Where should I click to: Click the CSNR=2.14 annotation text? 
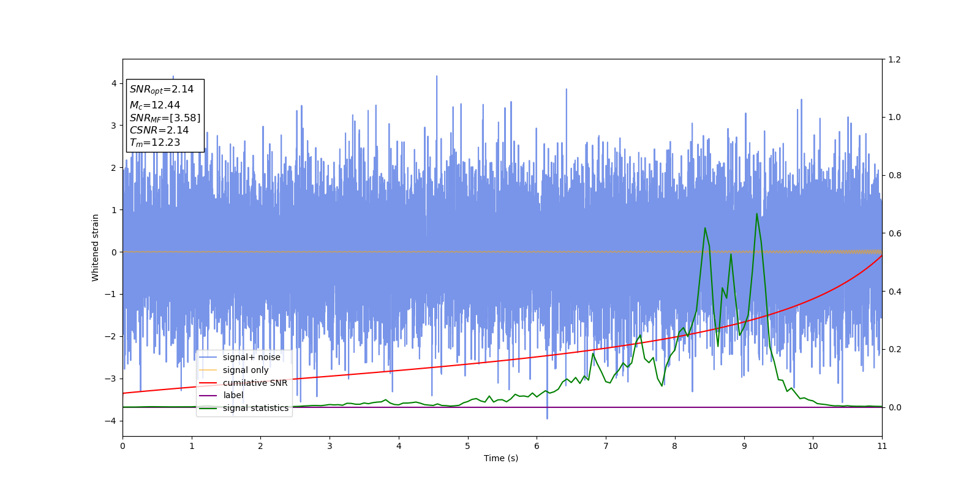(159, 130)
